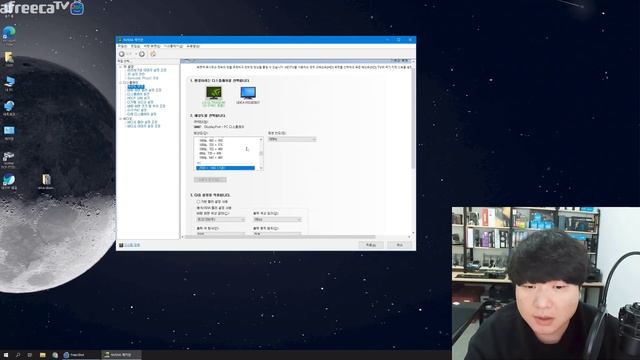The width and height of the screenshot is (640, 360).
Task: Open the Surround, PhysX configuration page
Action: [x=143, y=78]
